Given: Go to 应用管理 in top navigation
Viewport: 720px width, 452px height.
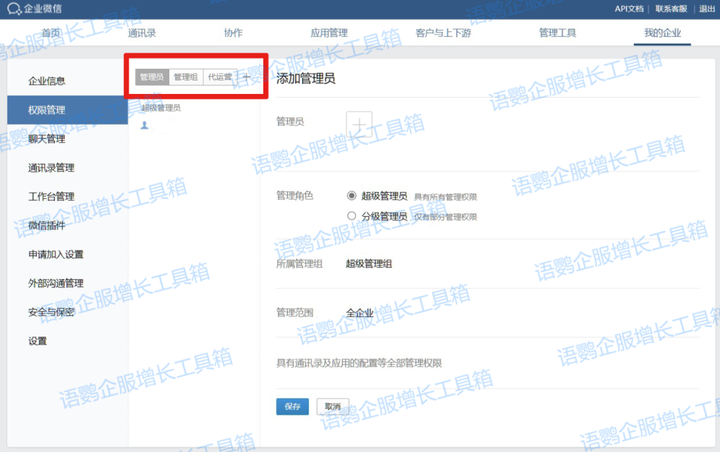Looking at the screenshot, I should [x=330, y=33].
